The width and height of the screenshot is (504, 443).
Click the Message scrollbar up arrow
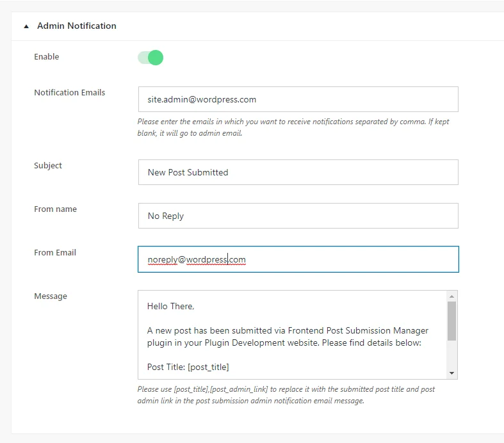coord(451,296)
